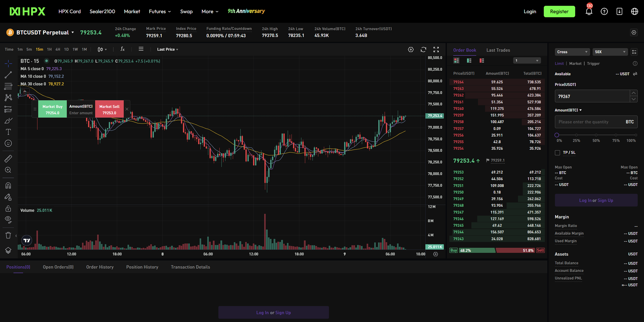Click the quantity input field
This screenshot has height=322, width=644.
point(596,122)
